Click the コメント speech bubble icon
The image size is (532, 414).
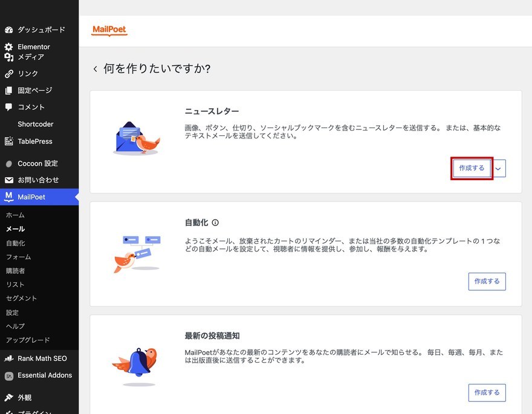pos(9,107)
